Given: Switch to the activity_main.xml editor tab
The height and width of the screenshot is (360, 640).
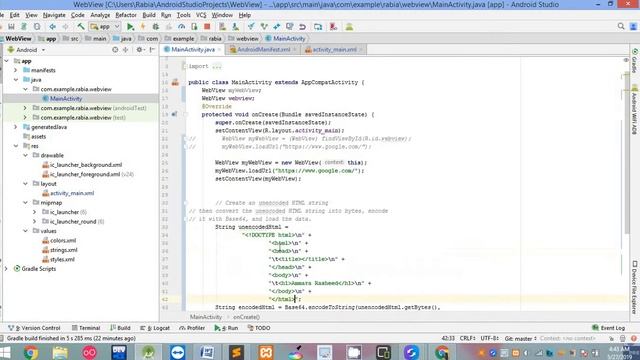Looking at the screenshot, I should [334, 50].
